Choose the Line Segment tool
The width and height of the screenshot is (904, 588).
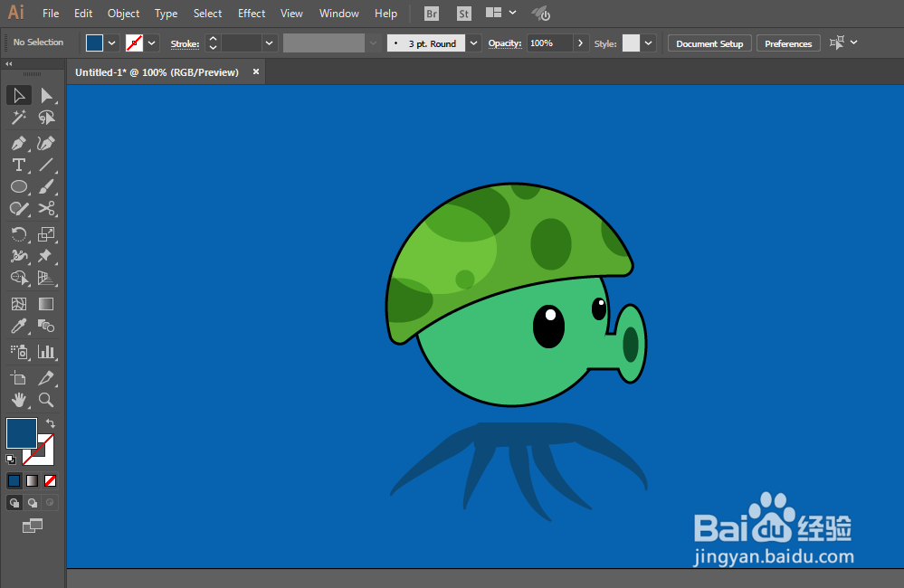[x=46, y=165]
